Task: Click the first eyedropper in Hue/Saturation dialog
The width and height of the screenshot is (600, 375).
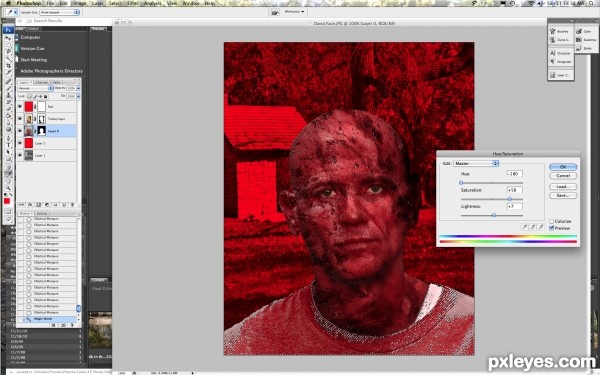Action: tap(525, 227)
